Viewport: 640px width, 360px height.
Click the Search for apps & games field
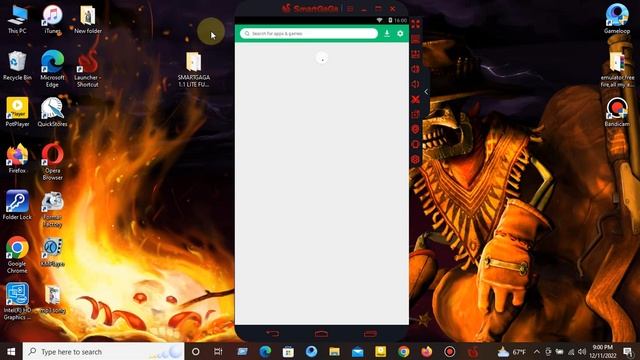tap(309, 33)
